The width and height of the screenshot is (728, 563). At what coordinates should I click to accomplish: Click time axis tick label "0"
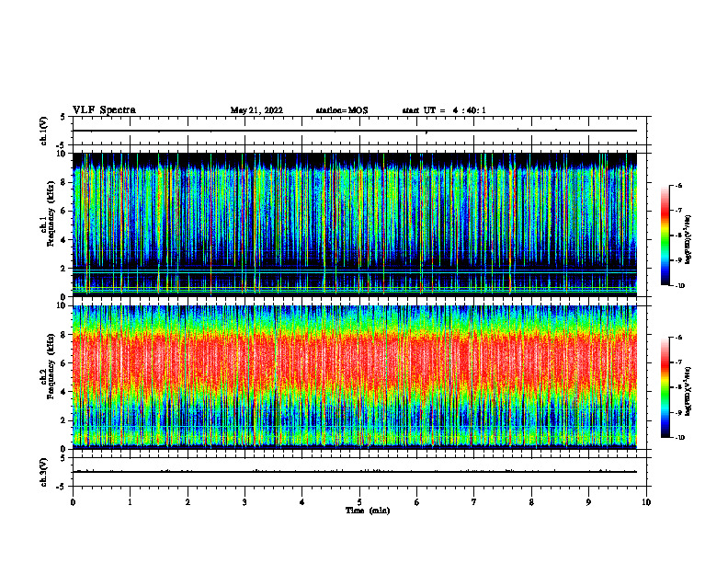pyautogui.click(x=73, y=502)
